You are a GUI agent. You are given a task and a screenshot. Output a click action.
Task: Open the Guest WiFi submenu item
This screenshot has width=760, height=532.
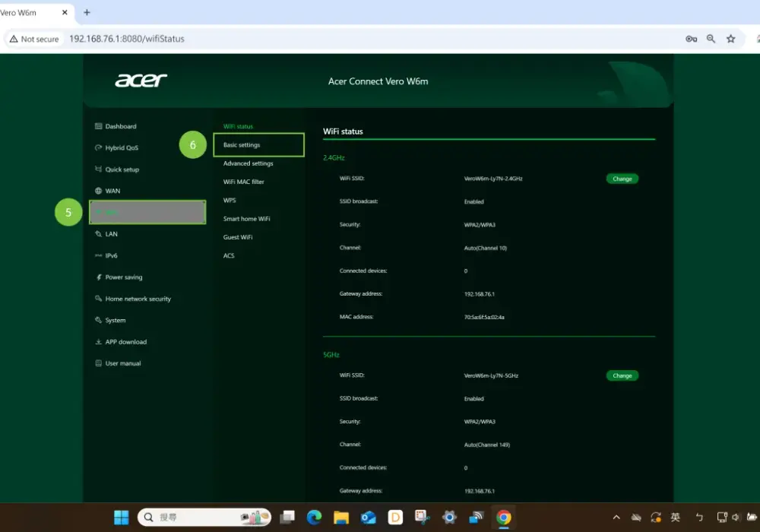(238, 237)
